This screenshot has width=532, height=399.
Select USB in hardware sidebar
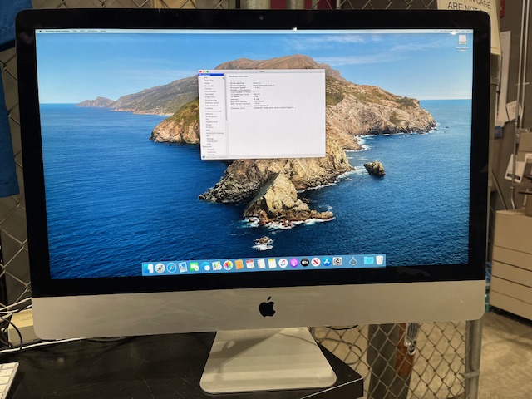tap(209, 144)
